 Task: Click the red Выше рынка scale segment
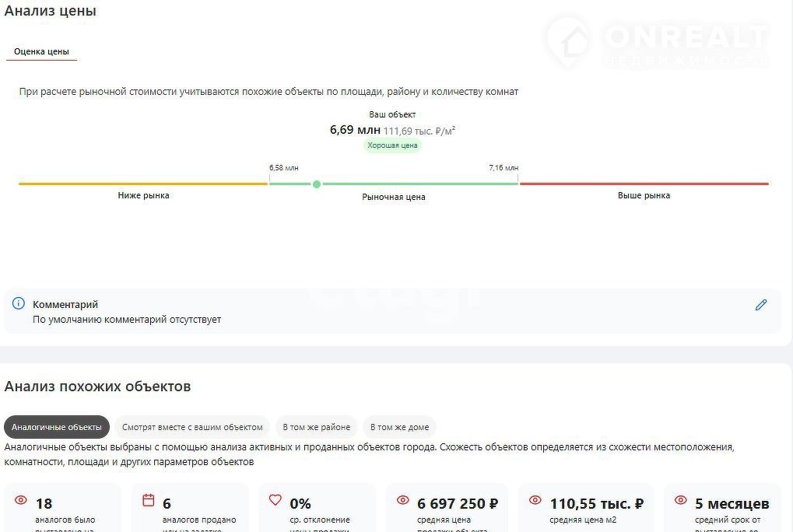644,184
